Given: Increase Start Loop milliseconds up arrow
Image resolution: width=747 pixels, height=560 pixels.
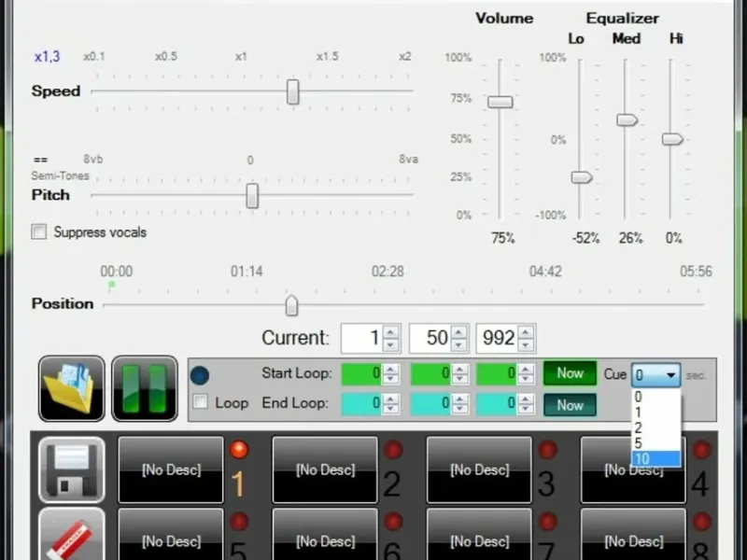Looking at the screenshot, I should pos(526,368).
